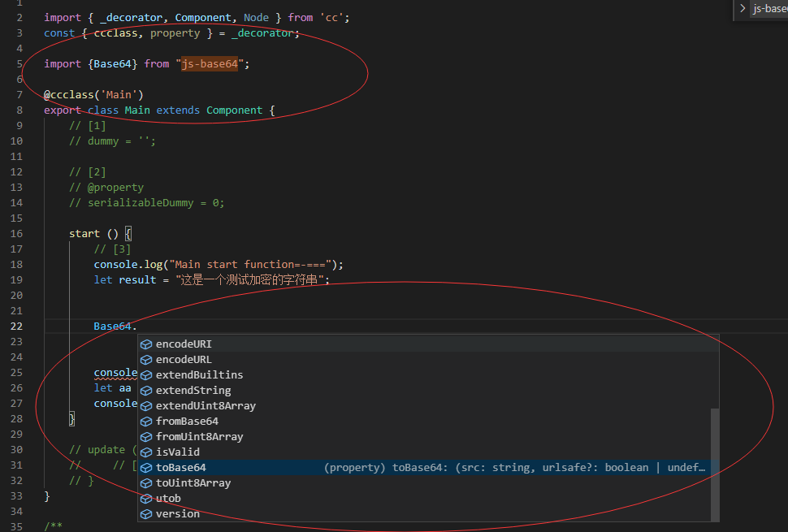Click the "let aa" text on line 26
Screen dimensions: 788x532
(113, 388)
